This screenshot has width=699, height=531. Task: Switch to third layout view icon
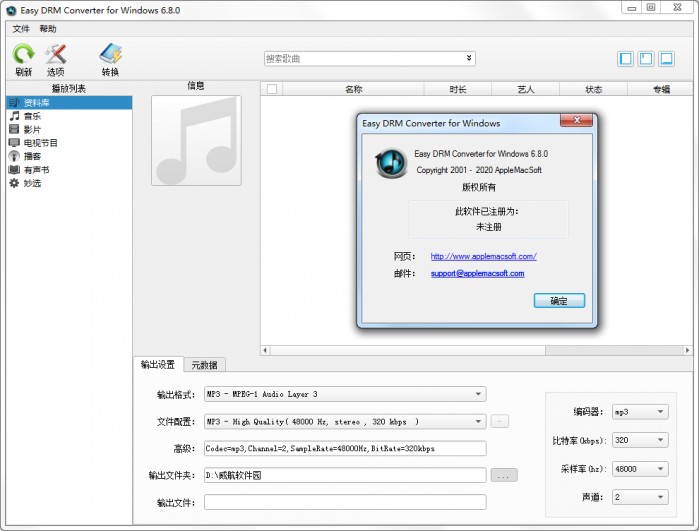[x=666, y=58]
